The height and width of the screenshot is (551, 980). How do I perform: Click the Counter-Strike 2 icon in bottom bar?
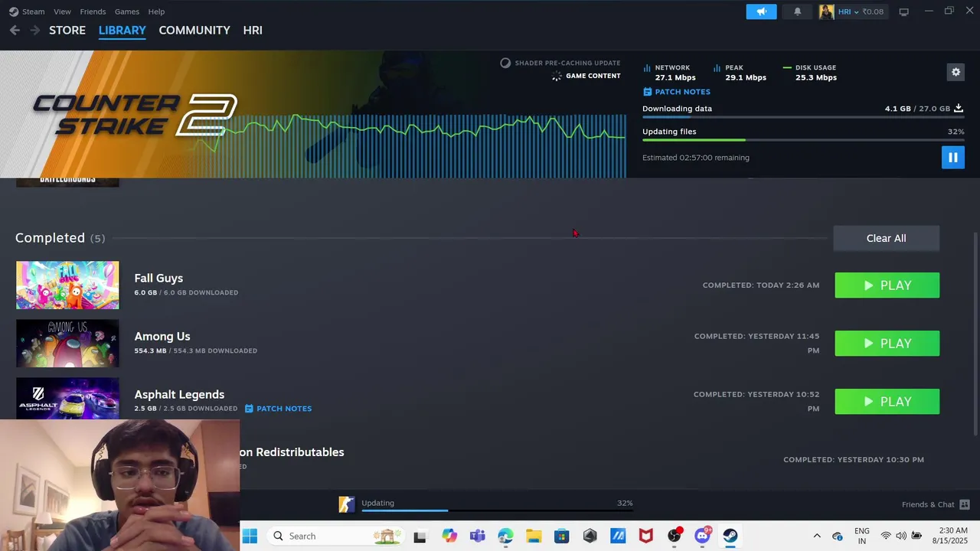(x=347, y=504)
